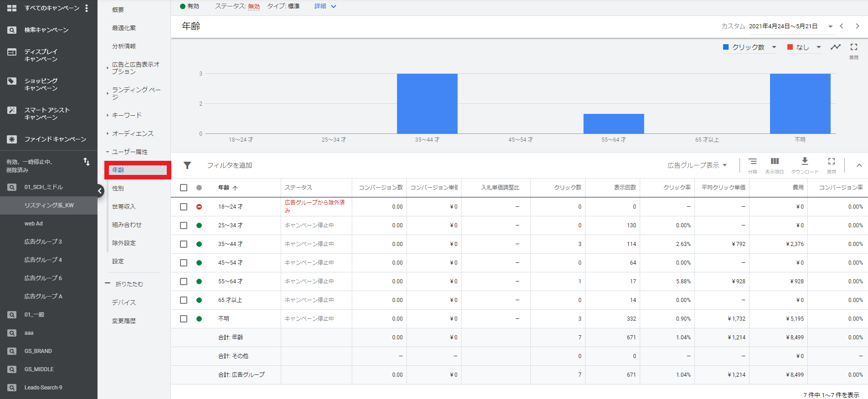Open the クリック数 metric dropdown
This screenshot has height=399, width=868.
[x=750, y=47]
